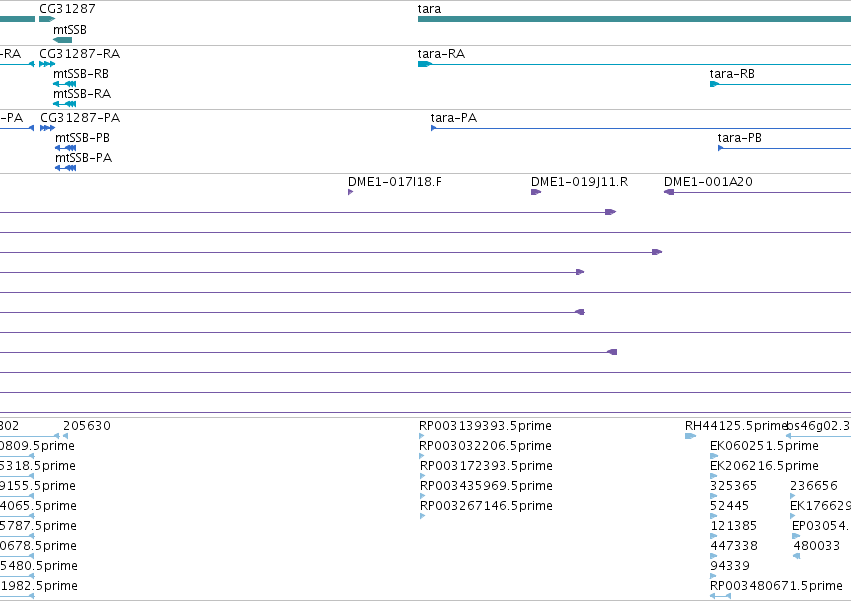
Task: Click the exon block under tara-RA
Action: (x=424, y=64)
